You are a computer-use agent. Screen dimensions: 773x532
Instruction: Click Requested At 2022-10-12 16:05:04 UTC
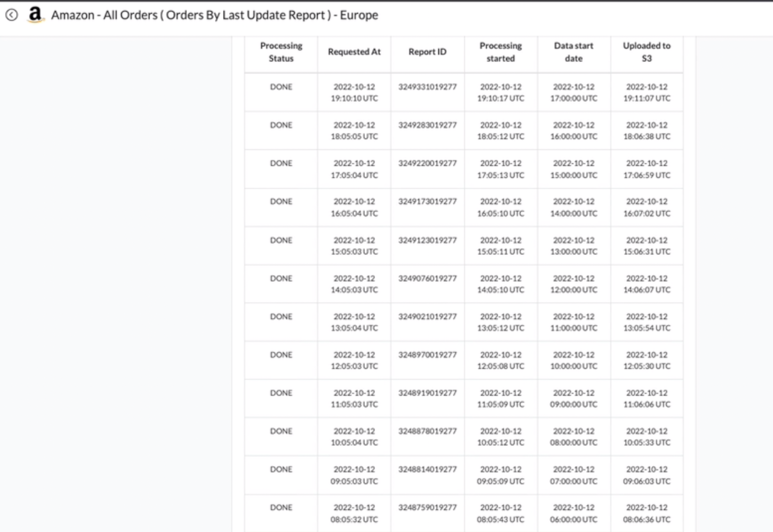pyautogui.click(x=354, y=207)
